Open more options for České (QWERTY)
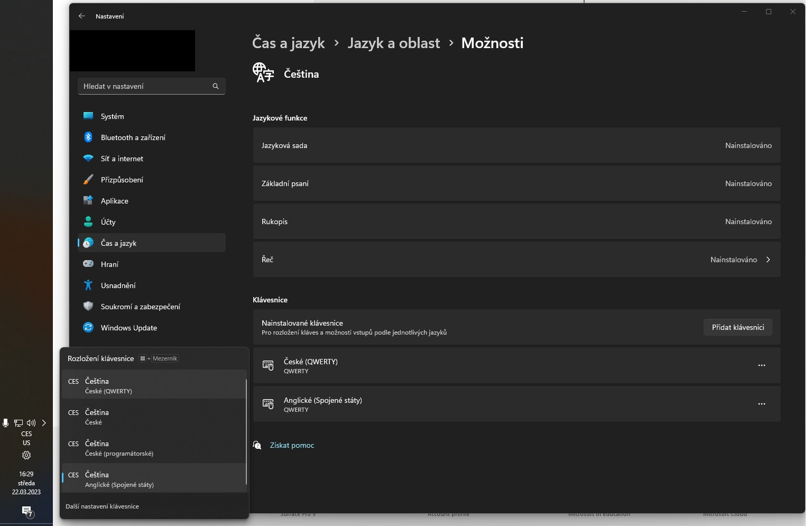The width and height of the screenshot is (812, 526). click(762, 365)
